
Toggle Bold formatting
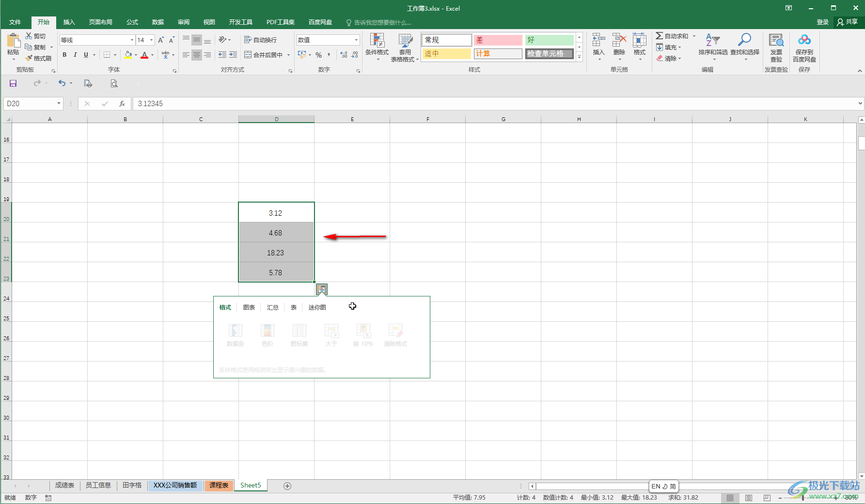point(64,55)
